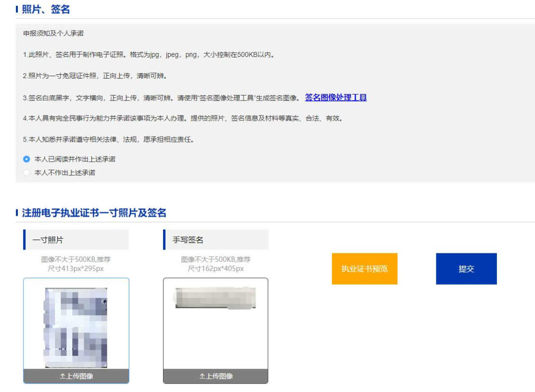Click the blue bar marker beside 手写签名 label
The image size is (535, 392).
tap(165, 240)
